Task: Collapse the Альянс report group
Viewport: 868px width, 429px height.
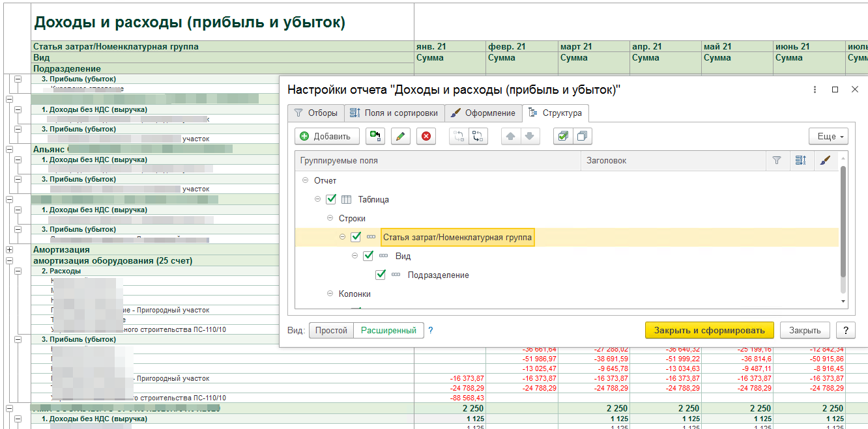Action: [x=9, y=149]
